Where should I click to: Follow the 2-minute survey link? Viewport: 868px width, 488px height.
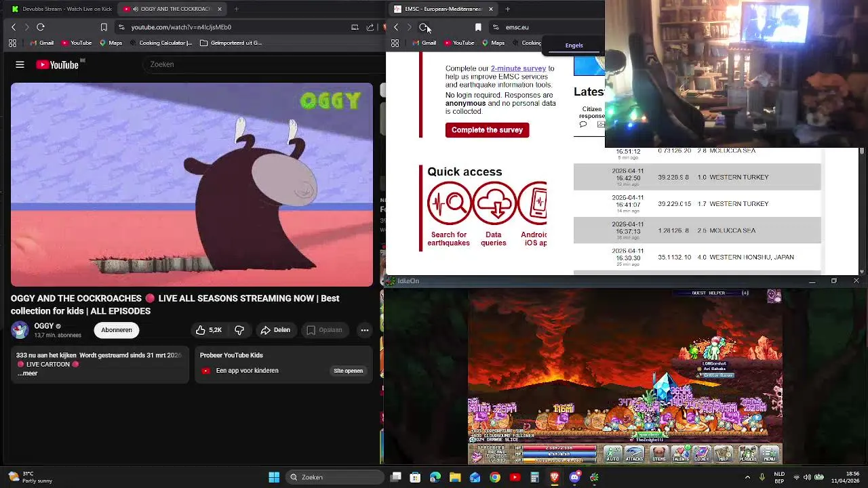point(518,68)
